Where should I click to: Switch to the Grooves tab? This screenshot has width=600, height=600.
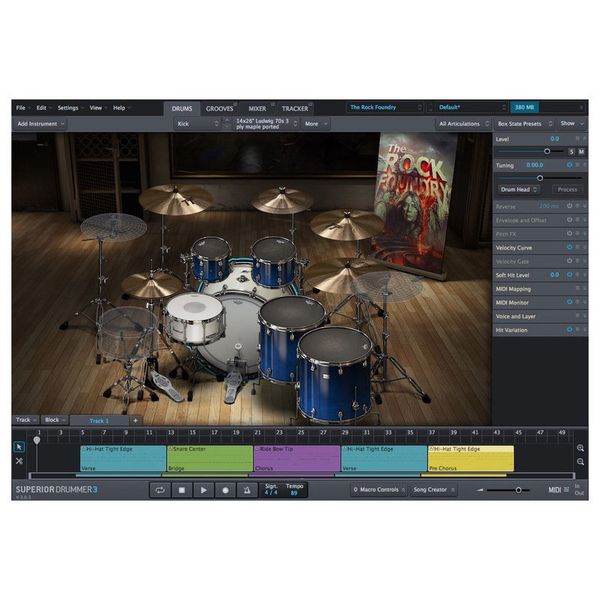(220, 109)
